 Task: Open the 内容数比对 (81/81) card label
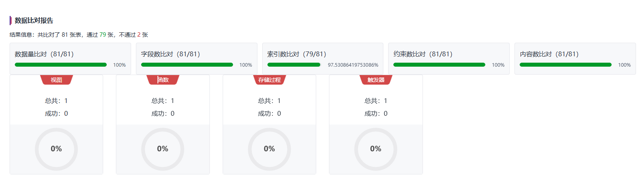pos(549,54)
